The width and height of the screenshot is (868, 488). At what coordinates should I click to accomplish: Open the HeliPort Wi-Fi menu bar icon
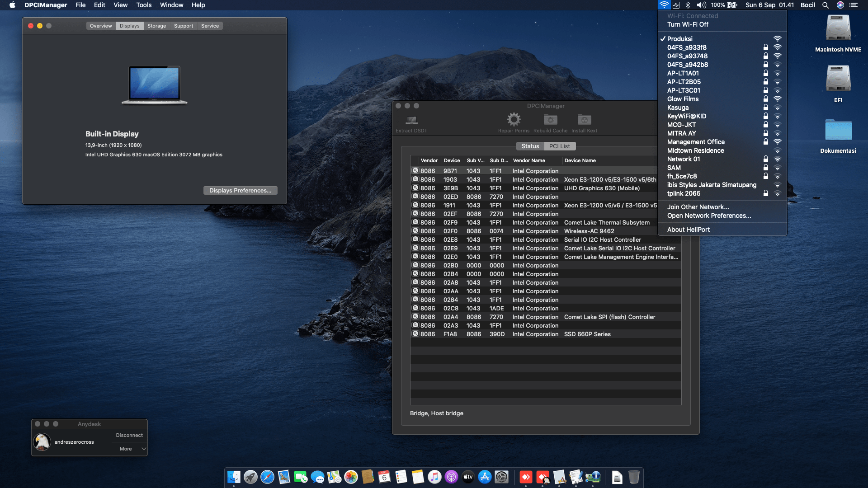point(664,5)
